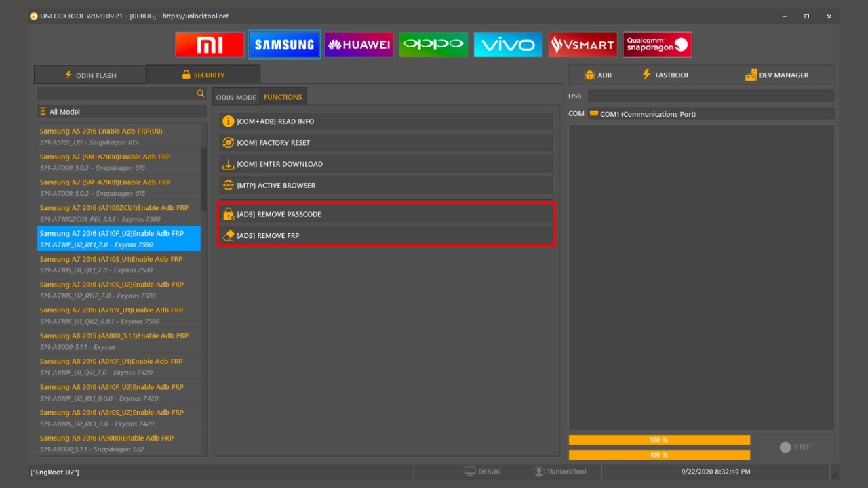Click the model list scrollbar
868x488 pixels.
coord(203,179)
